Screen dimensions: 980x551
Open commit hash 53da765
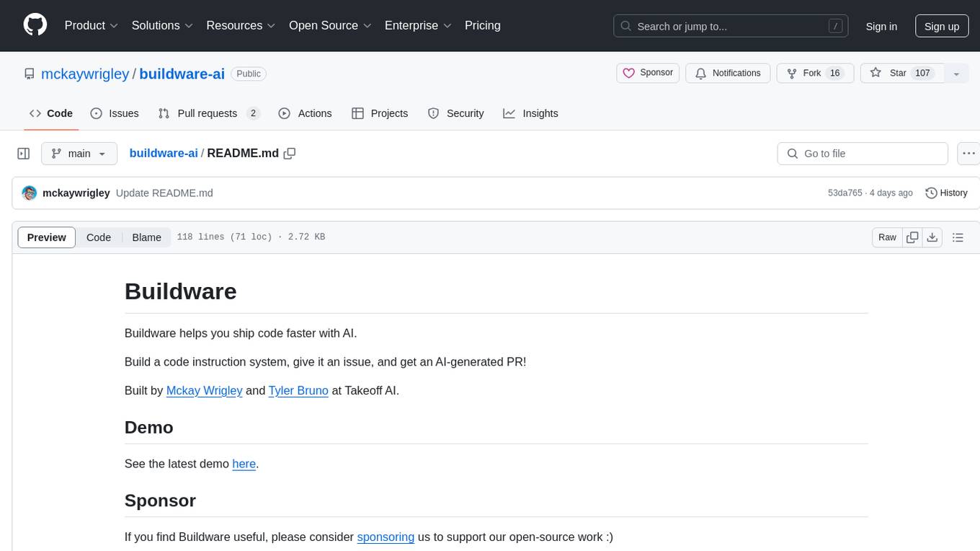[x=845, y=193]
